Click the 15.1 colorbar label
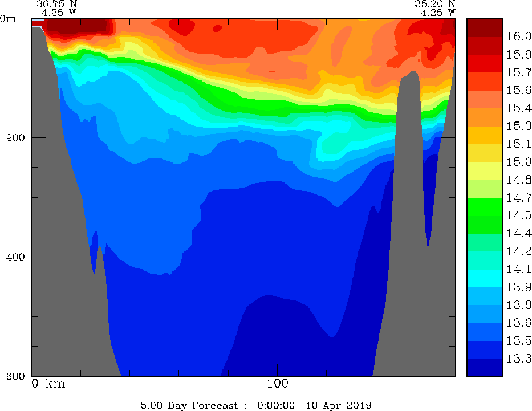532x411 pixels. (x=519, y=144)
